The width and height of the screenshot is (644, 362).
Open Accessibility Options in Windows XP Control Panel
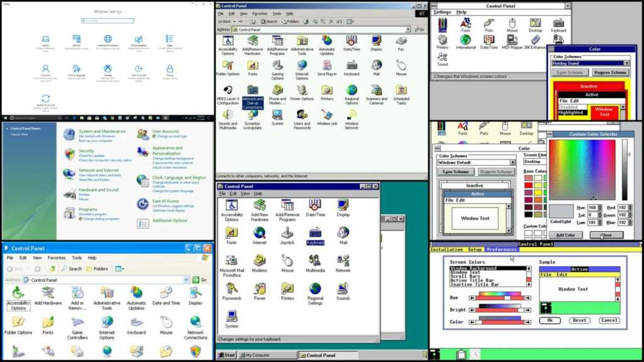[x=18, y=298]
